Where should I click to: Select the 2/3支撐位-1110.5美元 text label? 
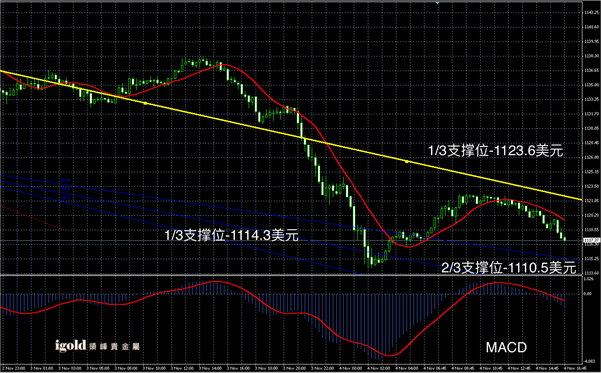coord(509,268)
